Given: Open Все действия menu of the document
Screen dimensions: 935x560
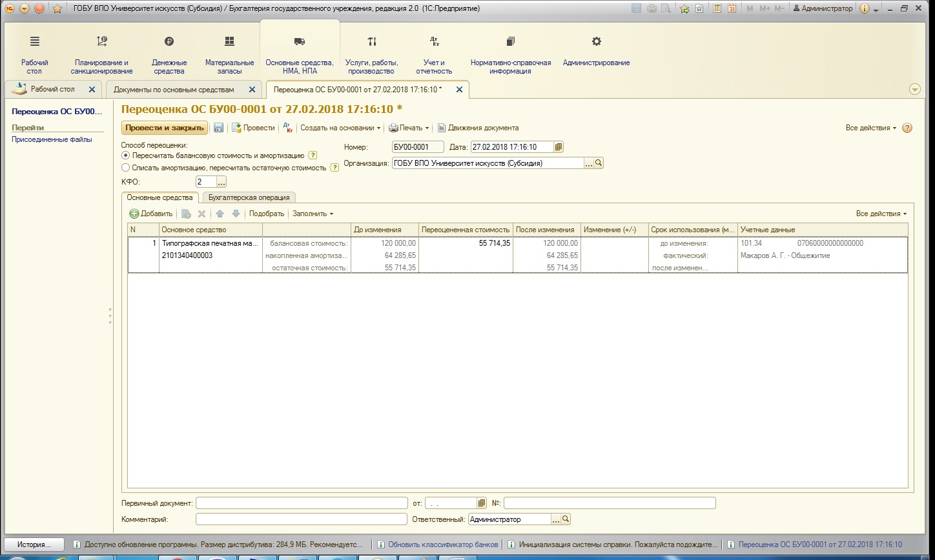Looking at the screenshot, I should click(871, 128).
